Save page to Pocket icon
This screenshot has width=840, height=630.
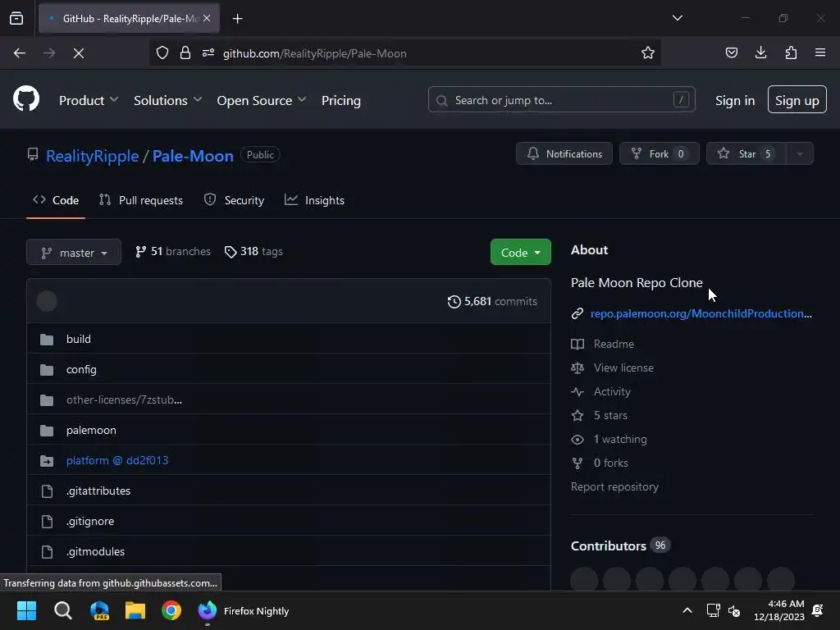click(x=731, y=52)
